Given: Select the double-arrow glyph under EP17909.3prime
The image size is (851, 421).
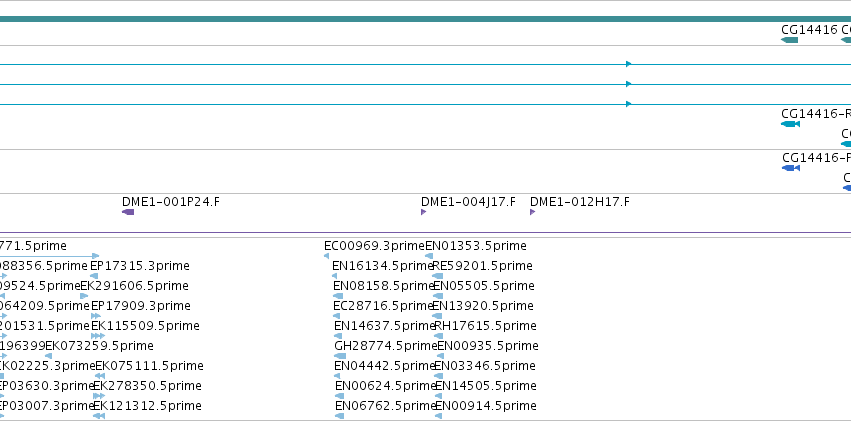Looking at the screenshot, I should click(96, 316).
